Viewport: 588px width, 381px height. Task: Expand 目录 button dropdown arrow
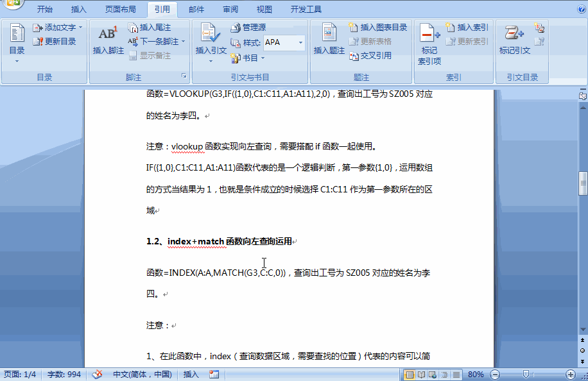(17, 61)
